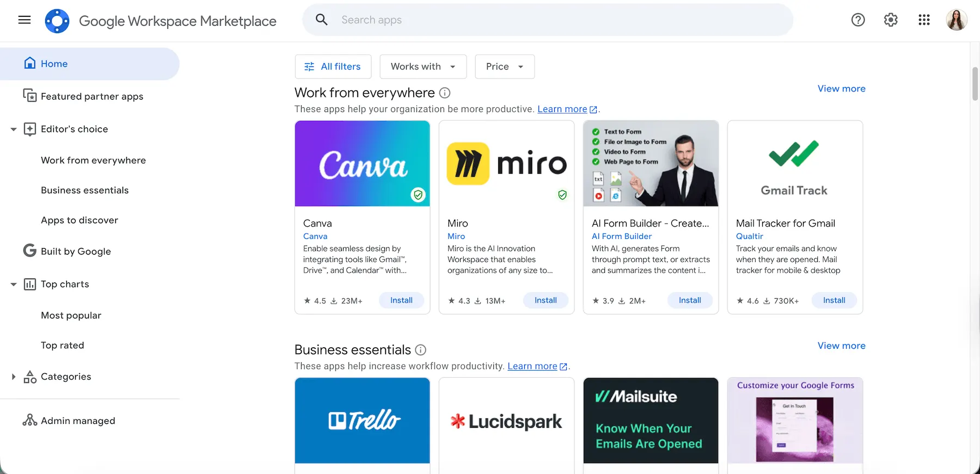Click info icon beside Work from everywhere
Screen dimensions: 980x474
pyautogui.click(x=445, y=93)
